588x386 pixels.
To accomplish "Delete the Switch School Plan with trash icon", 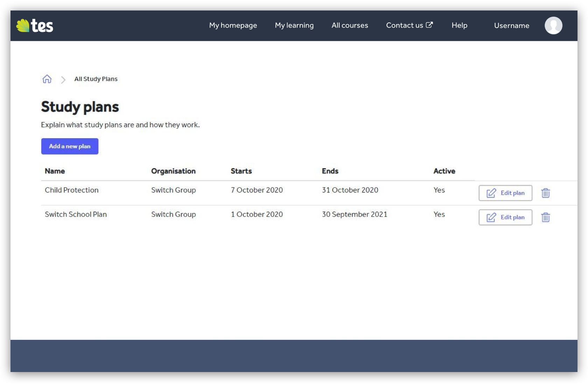I will pyautogui.click(x=545, y=217).
